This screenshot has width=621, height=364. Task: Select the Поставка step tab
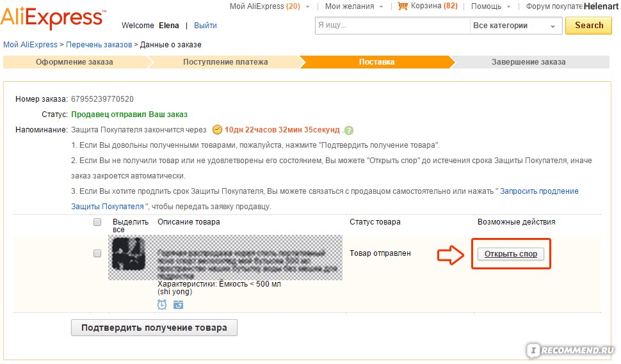pos(376,62)
